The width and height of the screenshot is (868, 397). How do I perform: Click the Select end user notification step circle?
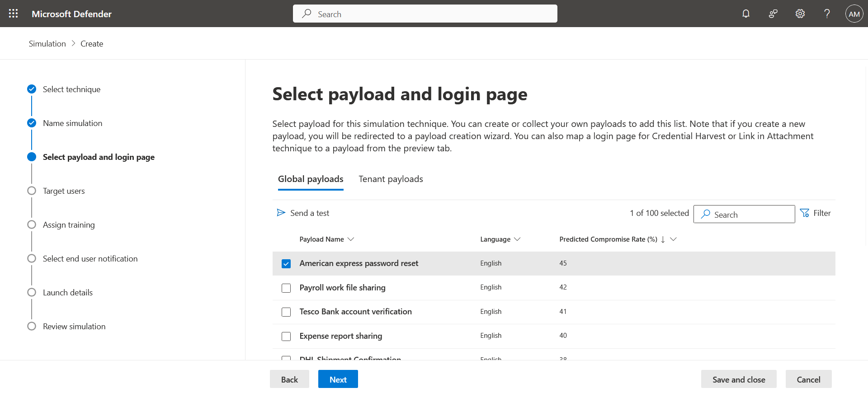[32, 258]
